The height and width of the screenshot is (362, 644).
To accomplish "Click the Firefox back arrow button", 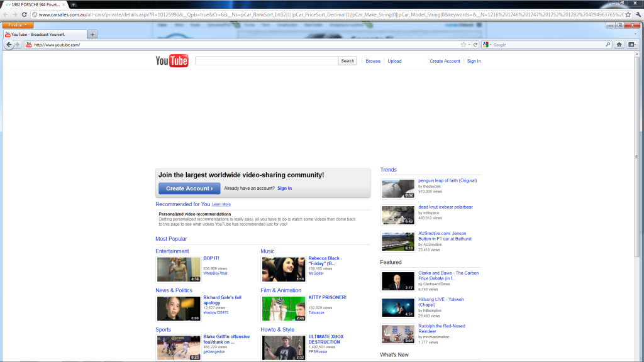I will [9, 45].
